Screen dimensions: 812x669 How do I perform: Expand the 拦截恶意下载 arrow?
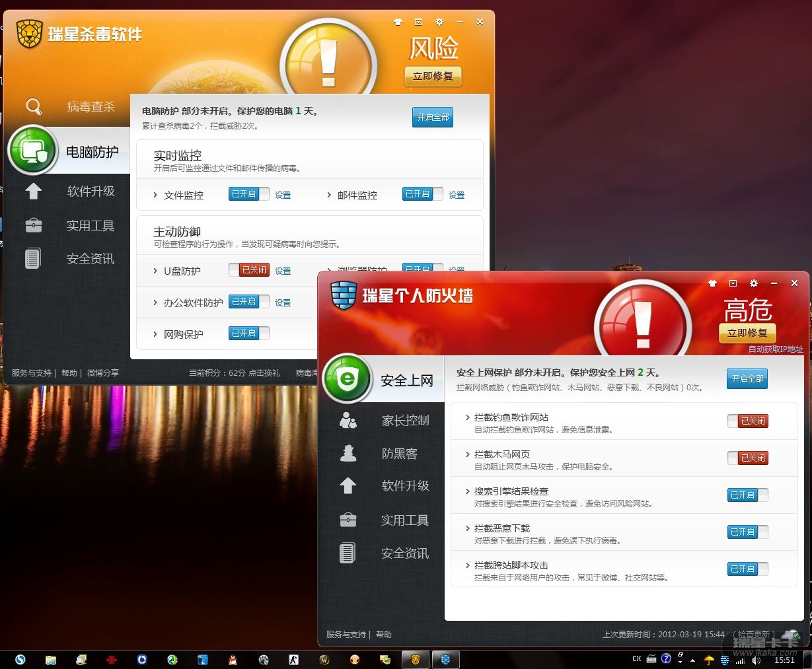pos(467,528)
